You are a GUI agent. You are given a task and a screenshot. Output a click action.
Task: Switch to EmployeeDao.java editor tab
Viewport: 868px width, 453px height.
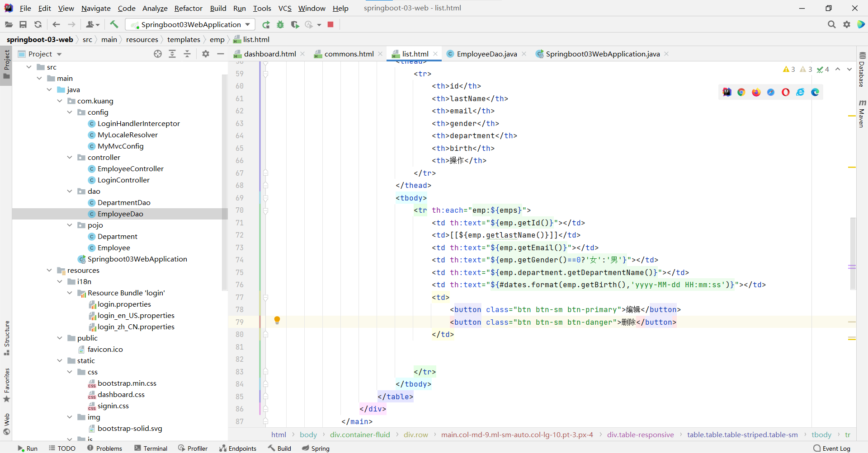(486, 54)
